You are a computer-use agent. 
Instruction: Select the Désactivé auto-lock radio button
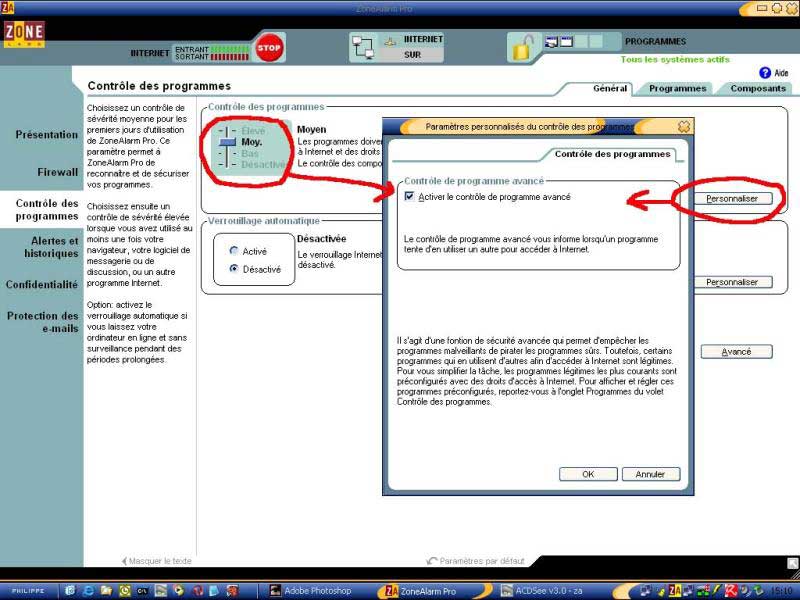pos(234,269)
